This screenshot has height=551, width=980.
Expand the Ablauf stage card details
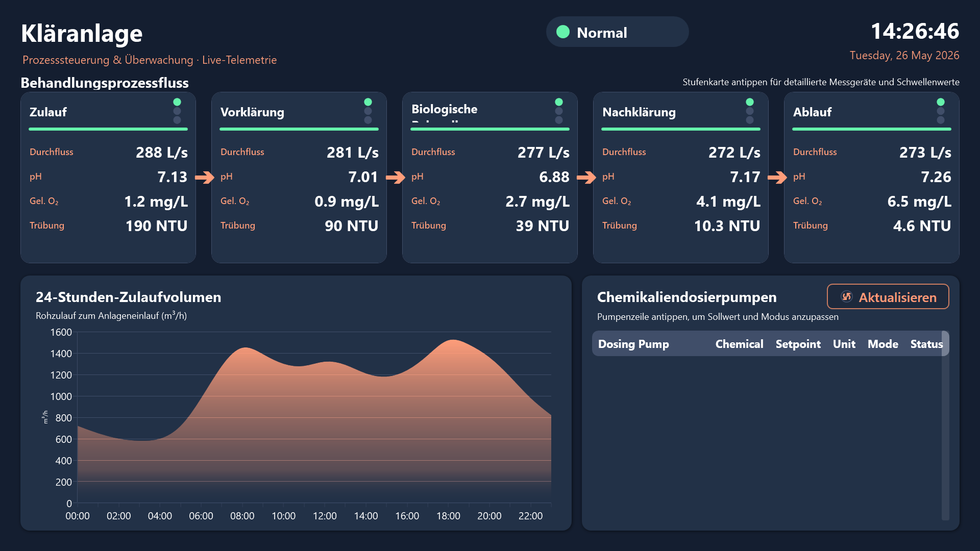click(x=872, y=178)
